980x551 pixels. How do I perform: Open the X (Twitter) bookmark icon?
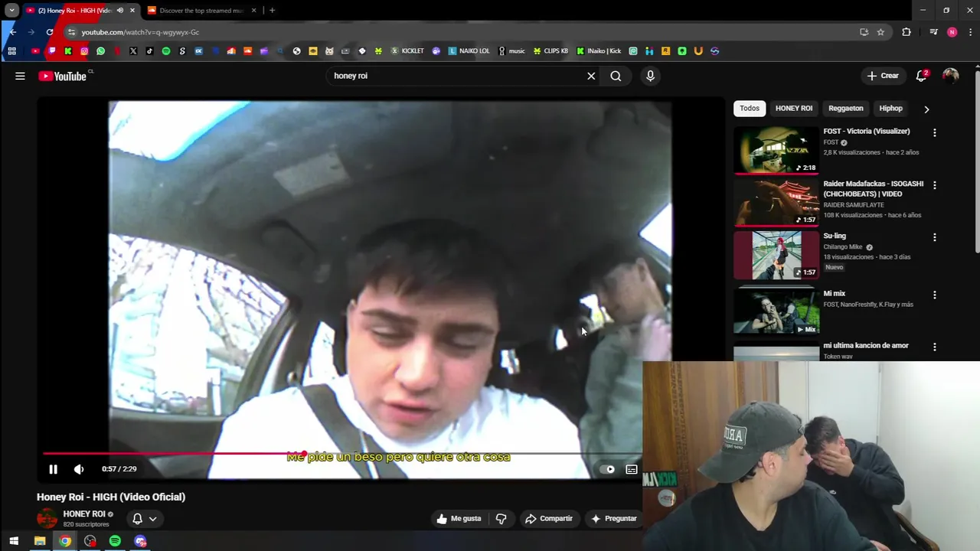click(x=133, y=51)
